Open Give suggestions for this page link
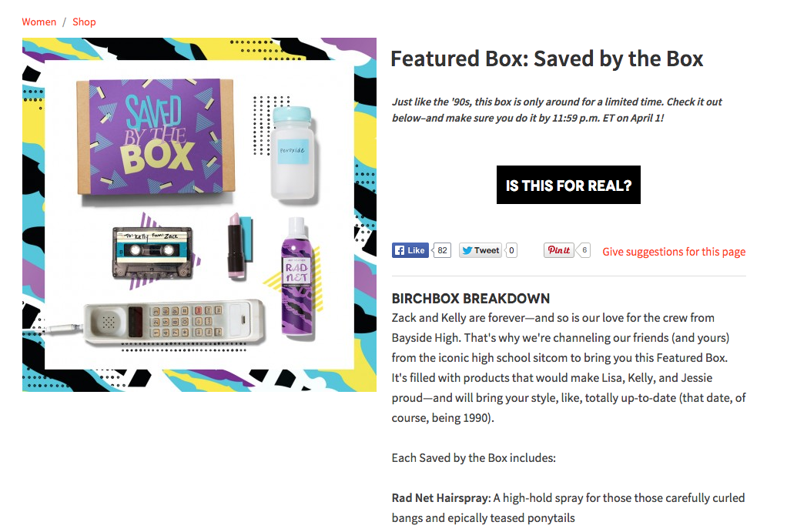The height and width of the screenshot is (532, 797). pos(674,252)
